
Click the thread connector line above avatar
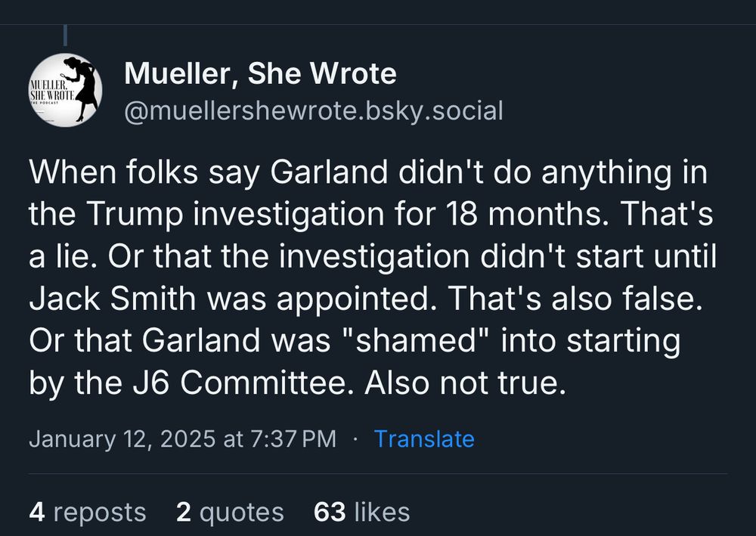pyautogui.click(x=65, y=36)
